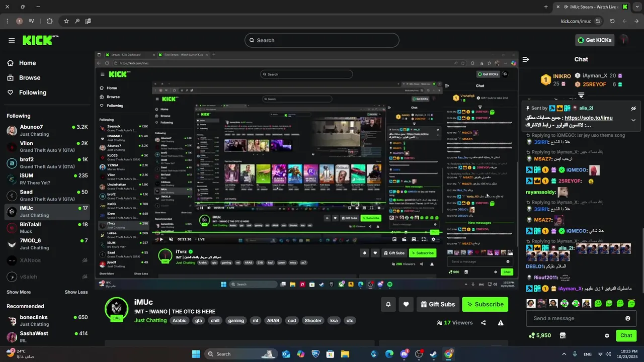Open BinTalall channel in sidebar
This screenshot has width=644, height=362.
coord(47,228)
